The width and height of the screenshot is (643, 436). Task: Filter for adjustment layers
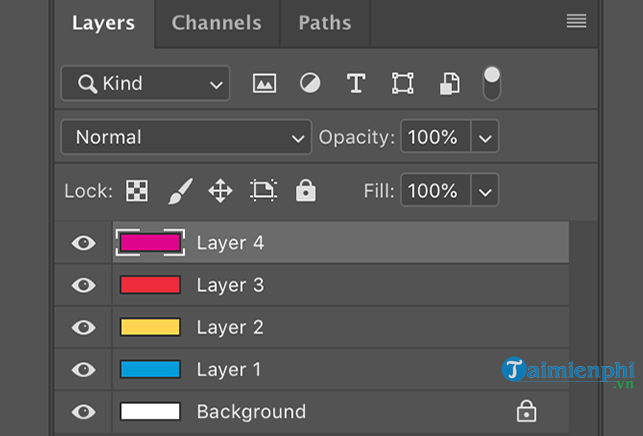pos(310,83)
